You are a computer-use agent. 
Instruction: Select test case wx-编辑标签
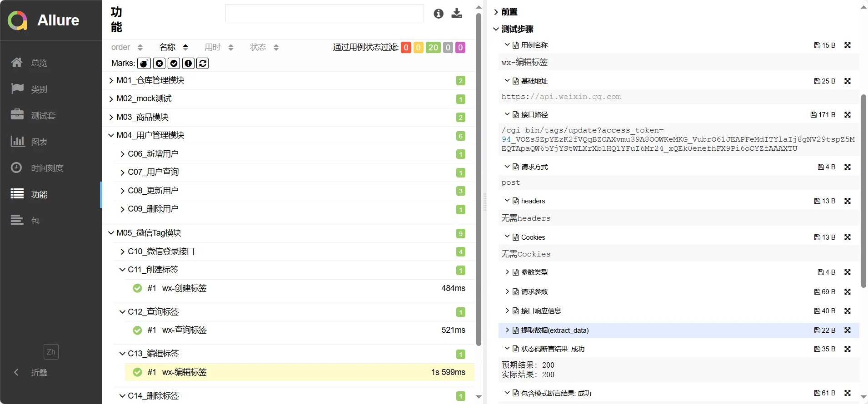tap(299, 372)
